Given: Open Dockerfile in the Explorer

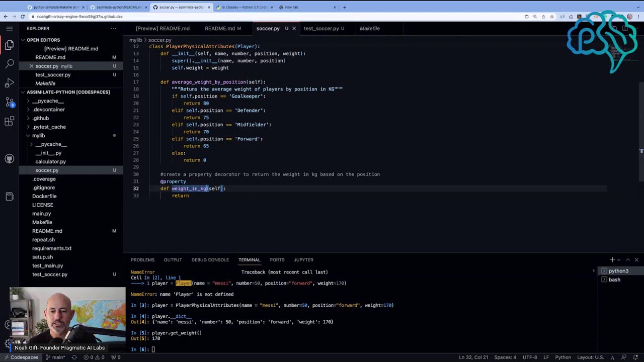Looking at the screenshot, I should pos(44,197).
